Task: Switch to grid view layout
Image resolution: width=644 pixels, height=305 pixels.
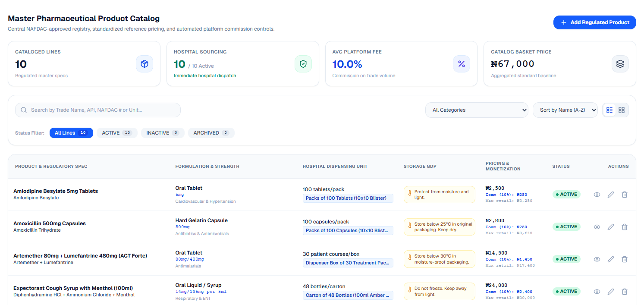Action: [x=622, y=110]
